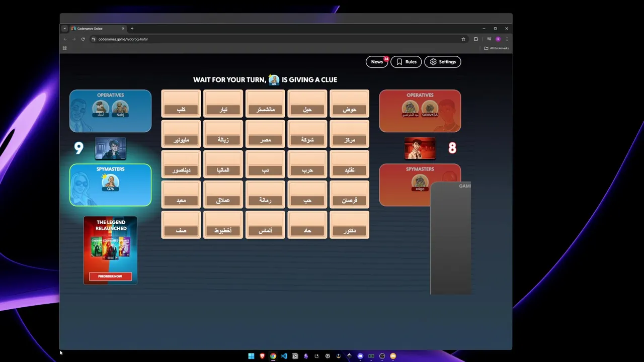Select the word card مانشستر

point(265,104)
